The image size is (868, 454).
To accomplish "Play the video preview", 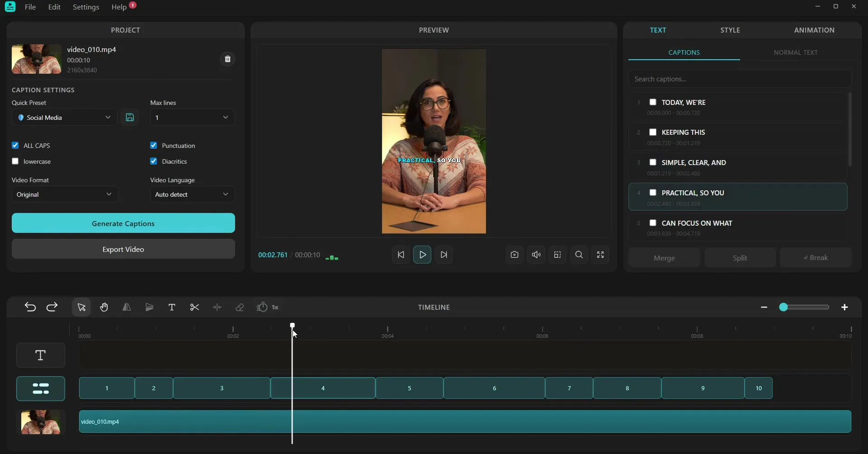I will (422, 255).
